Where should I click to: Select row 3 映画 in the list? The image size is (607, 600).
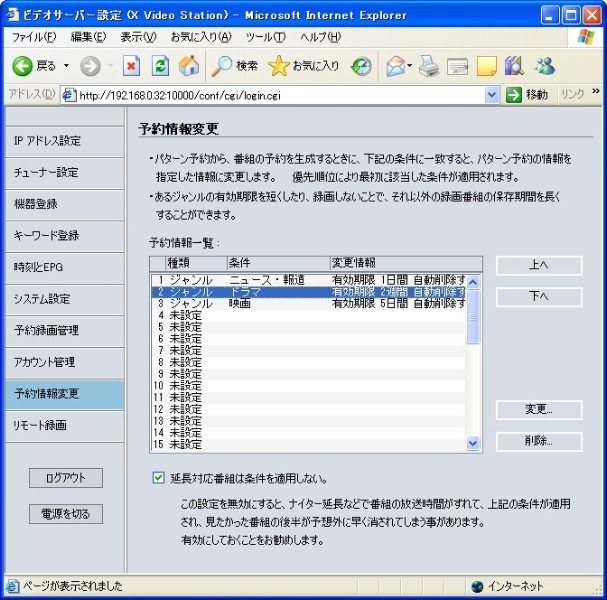[x=309, y=303]
